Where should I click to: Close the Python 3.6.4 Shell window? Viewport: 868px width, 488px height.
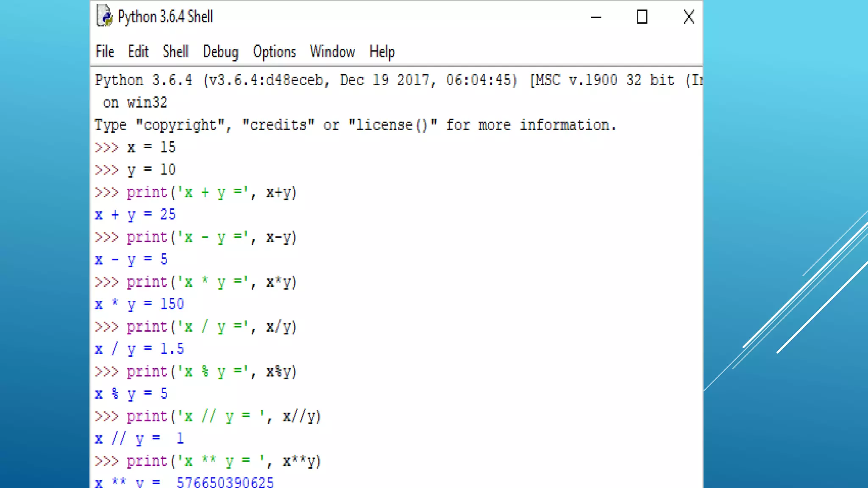pyautogui.click(x=689, y=17)
